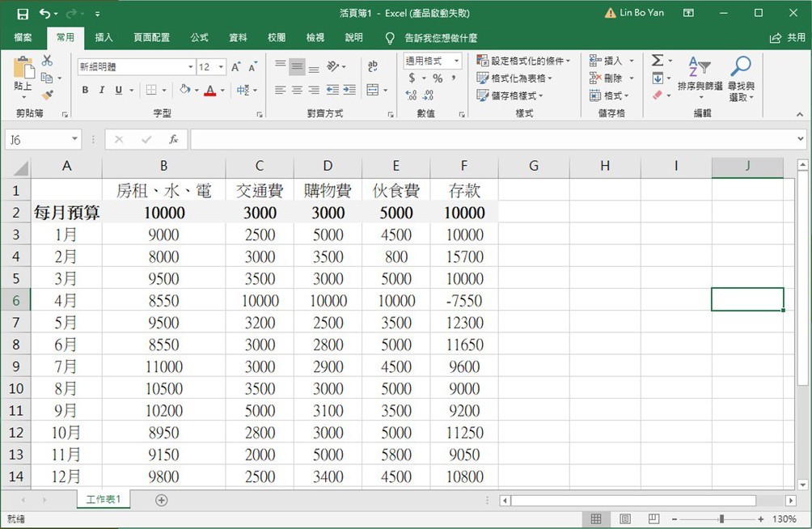Viewport: 812px width, 529px height.
Task: Toggle Bold formatting
Action: pos(85,90)
